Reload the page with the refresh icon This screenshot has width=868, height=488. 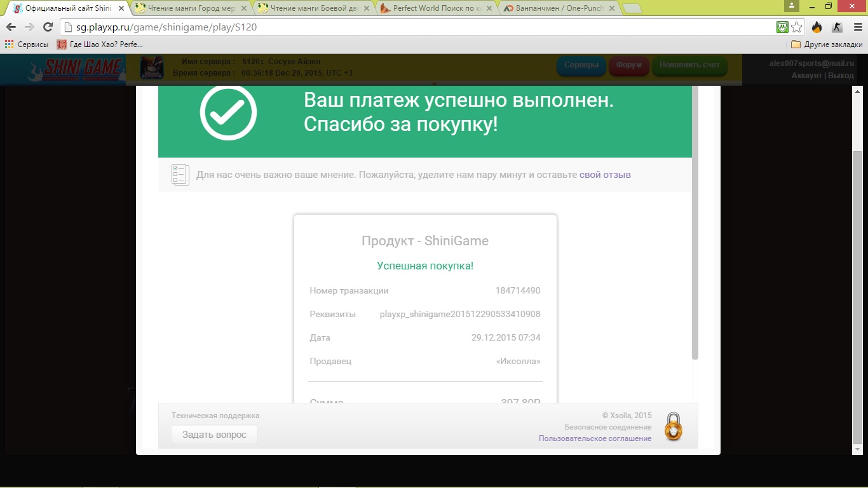coord(48,27)
